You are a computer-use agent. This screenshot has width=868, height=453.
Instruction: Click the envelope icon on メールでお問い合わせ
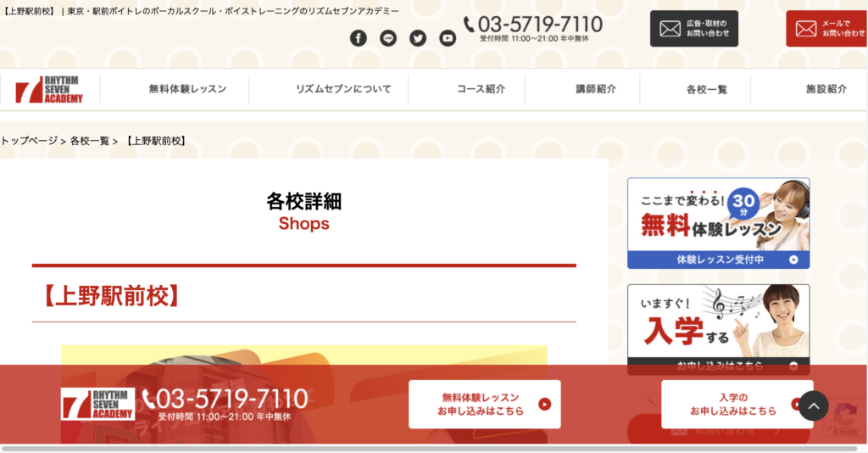(806, 28)
